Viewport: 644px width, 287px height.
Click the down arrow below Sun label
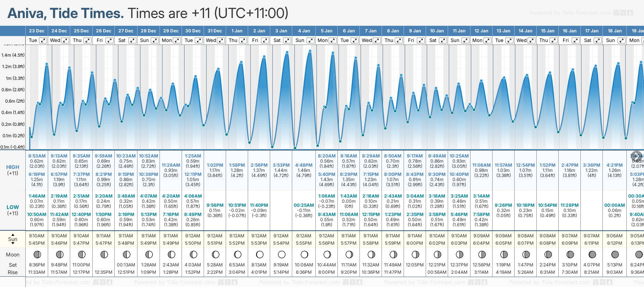coord(13,244)
